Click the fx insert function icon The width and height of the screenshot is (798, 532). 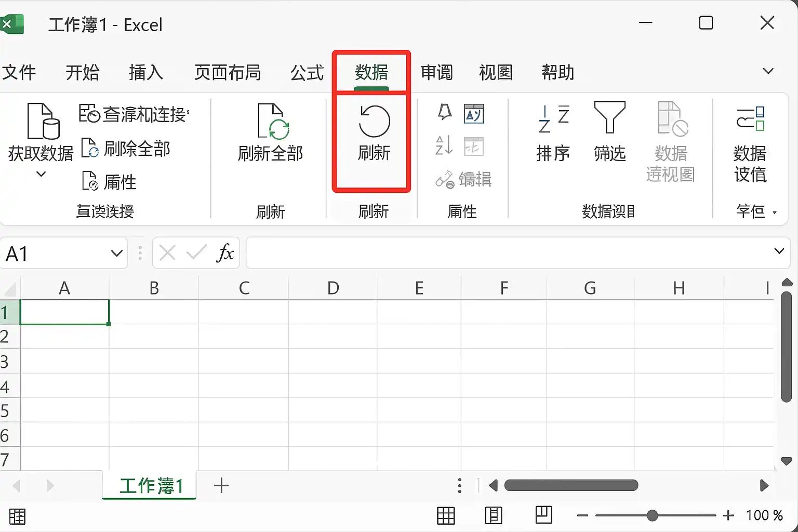(225, 253)
